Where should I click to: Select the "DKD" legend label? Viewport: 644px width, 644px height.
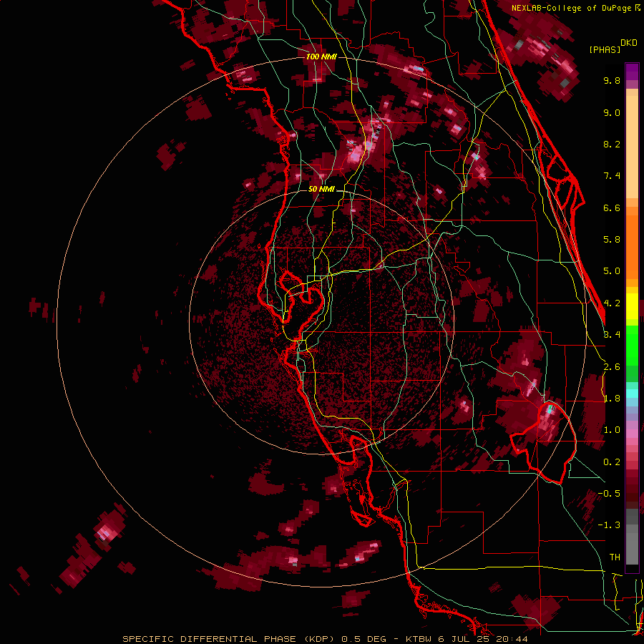[629, 43]
